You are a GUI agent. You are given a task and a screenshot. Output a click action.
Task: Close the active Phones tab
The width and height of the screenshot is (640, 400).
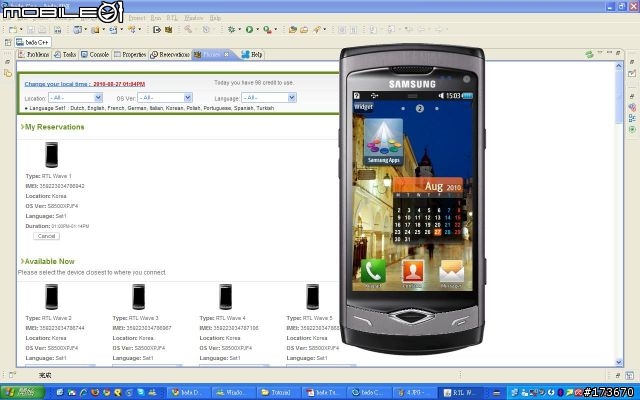tap(227, 54)
